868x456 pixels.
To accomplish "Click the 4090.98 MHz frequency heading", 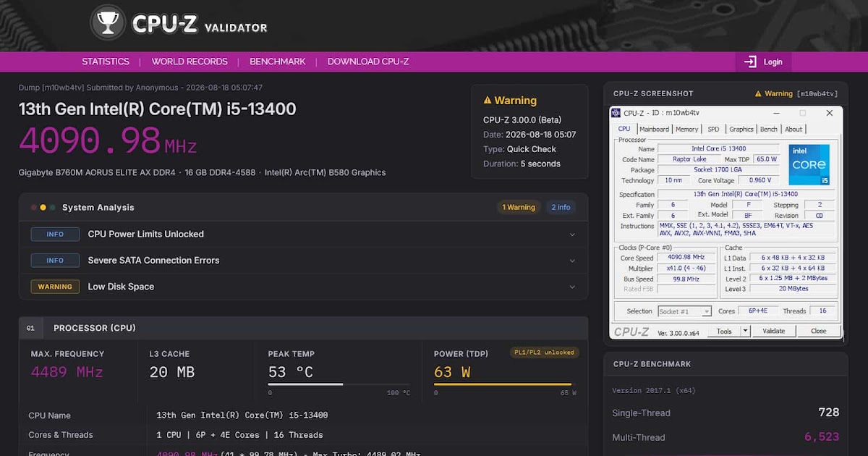I will [108, 141].
